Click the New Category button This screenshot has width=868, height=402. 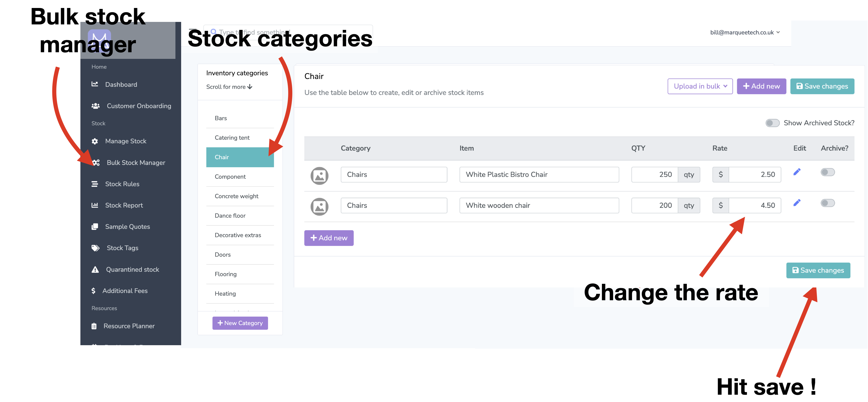[240, 323]
